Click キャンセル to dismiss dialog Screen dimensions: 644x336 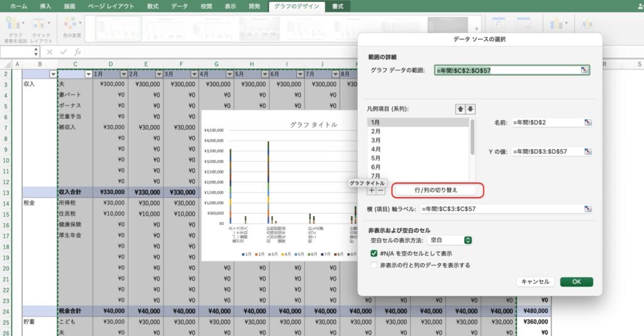[x=536, y=282]
